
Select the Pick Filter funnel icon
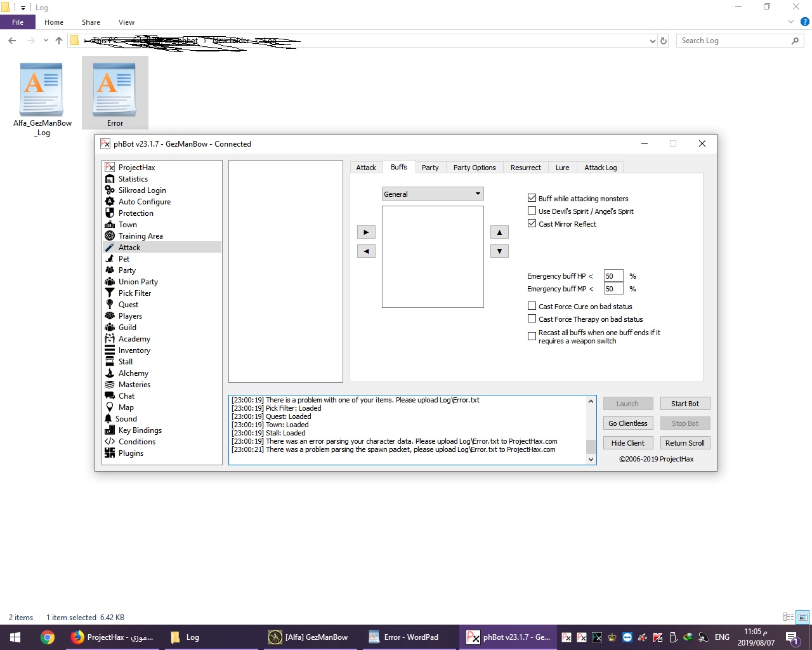(110, 293)
